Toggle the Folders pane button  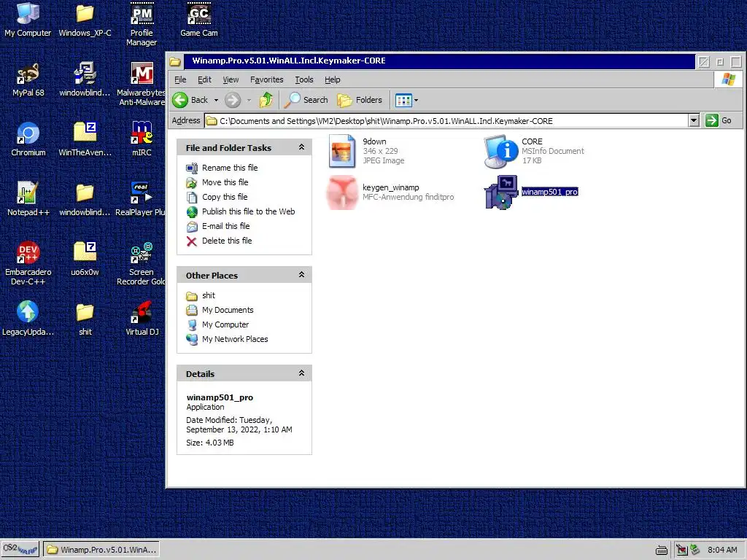click(360, 100)
